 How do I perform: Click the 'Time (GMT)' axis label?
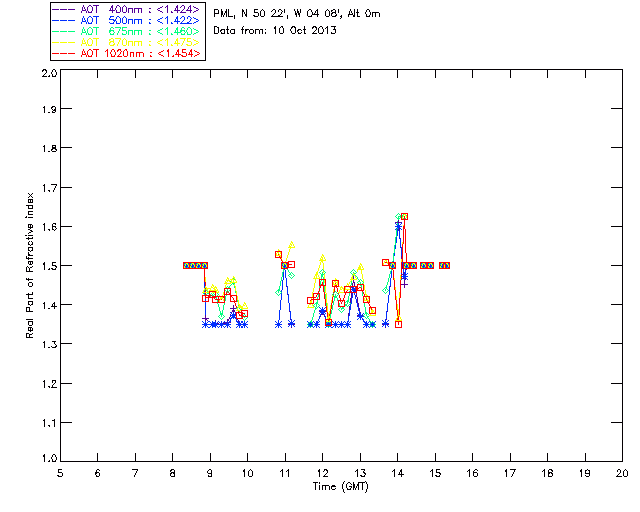(341, 487)
